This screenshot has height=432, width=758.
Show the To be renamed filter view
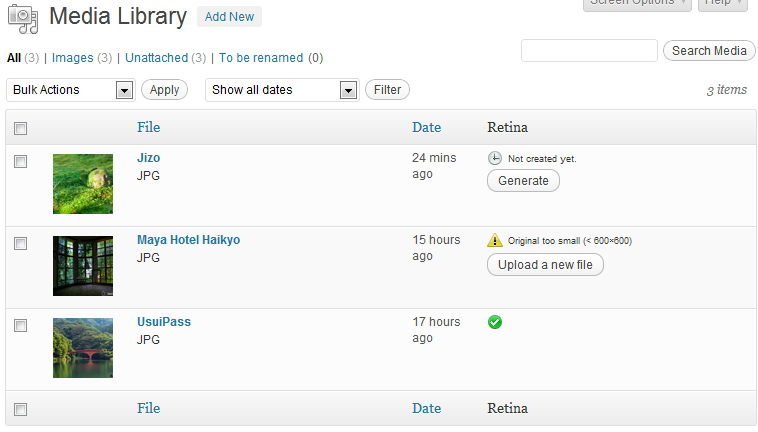point(262,58)
